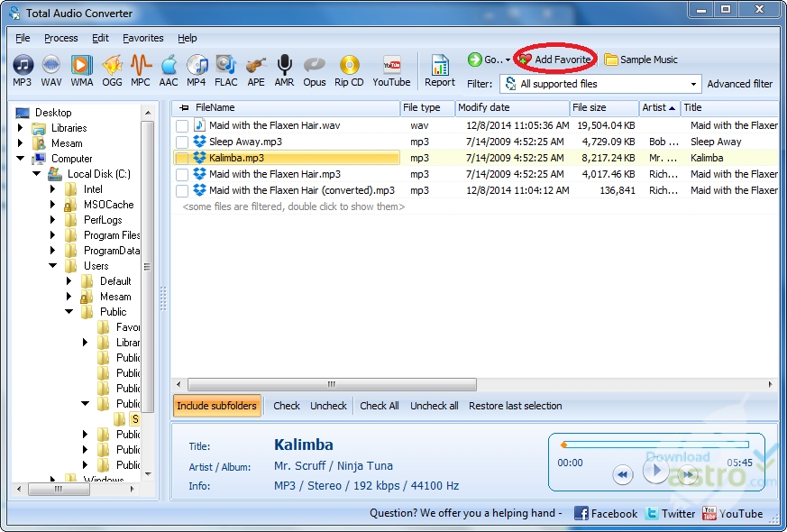Open the Help menu
The image size is (787, 532).
pos(188,38)
